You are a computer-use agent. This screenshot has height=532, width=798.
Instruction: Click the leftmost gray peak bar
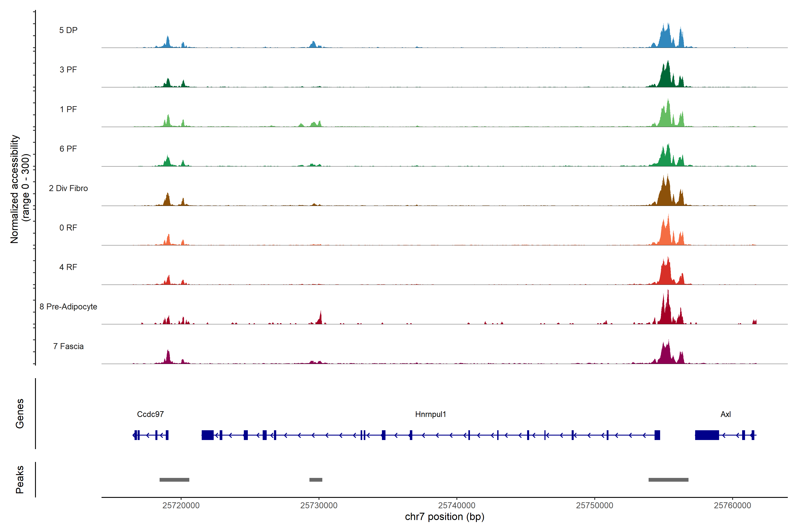tap(174, 479)
